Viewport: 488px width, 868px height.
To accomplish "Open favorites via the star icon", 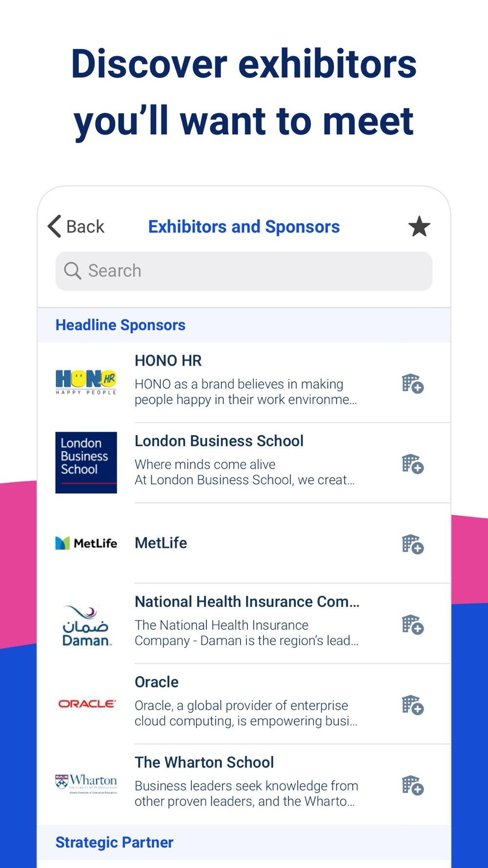I will (419, 227).
